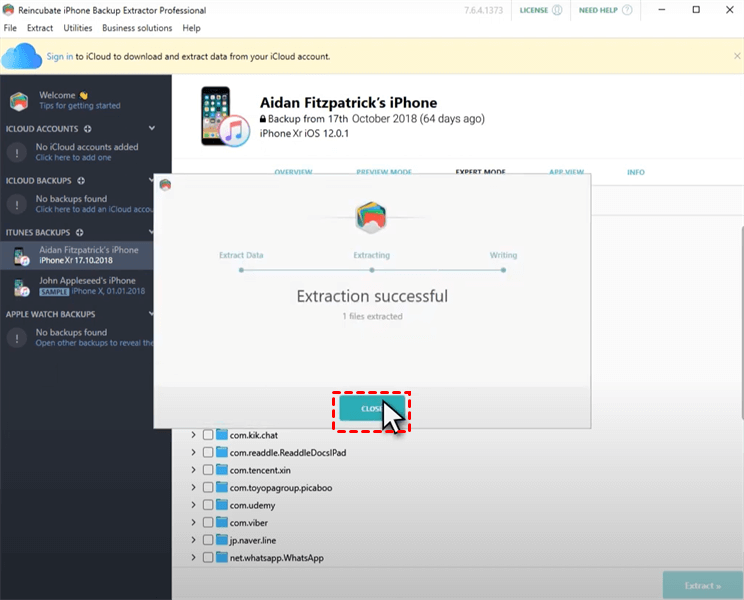Collapse the iTunes Backups section

click(151, 231)
